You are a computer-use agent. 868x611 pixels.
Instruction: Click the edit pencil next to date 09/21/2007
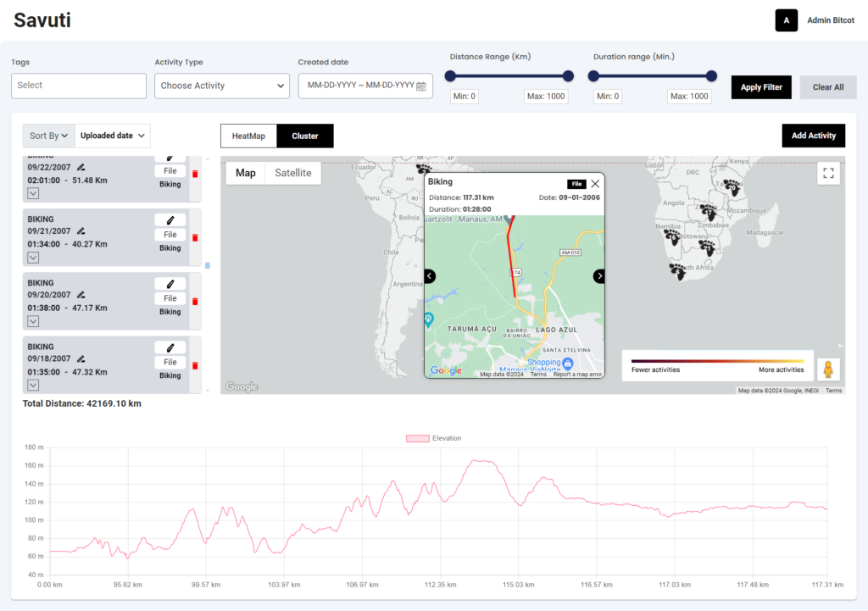(x=81, y=231)
